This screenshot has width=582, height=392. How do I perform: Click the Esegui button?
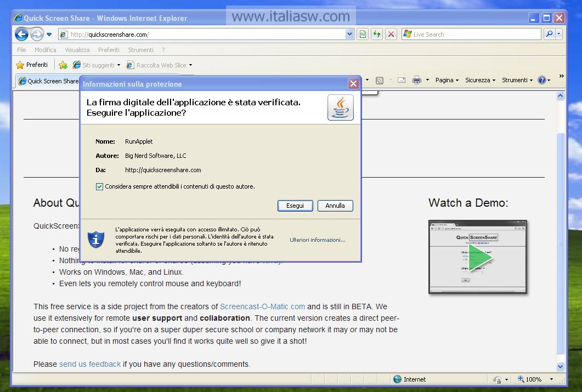[295, 206]
